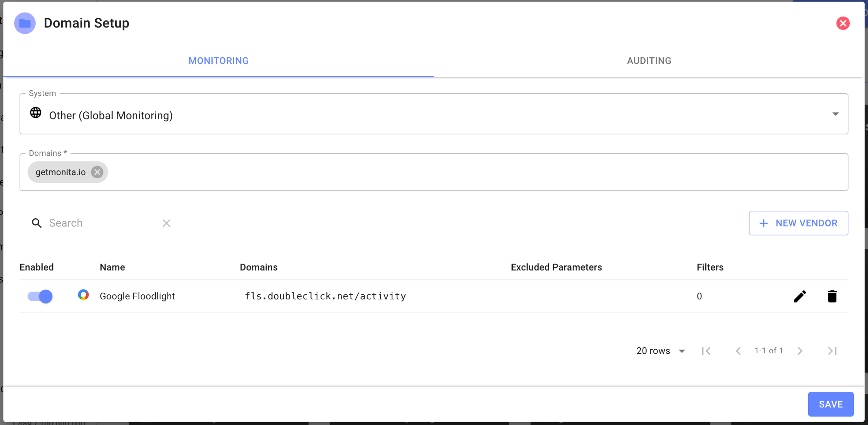Image resolution: width=868 pixels, height=425 pixels.
Task: Jump to the first page of vendors
Action: pos(706,351)
